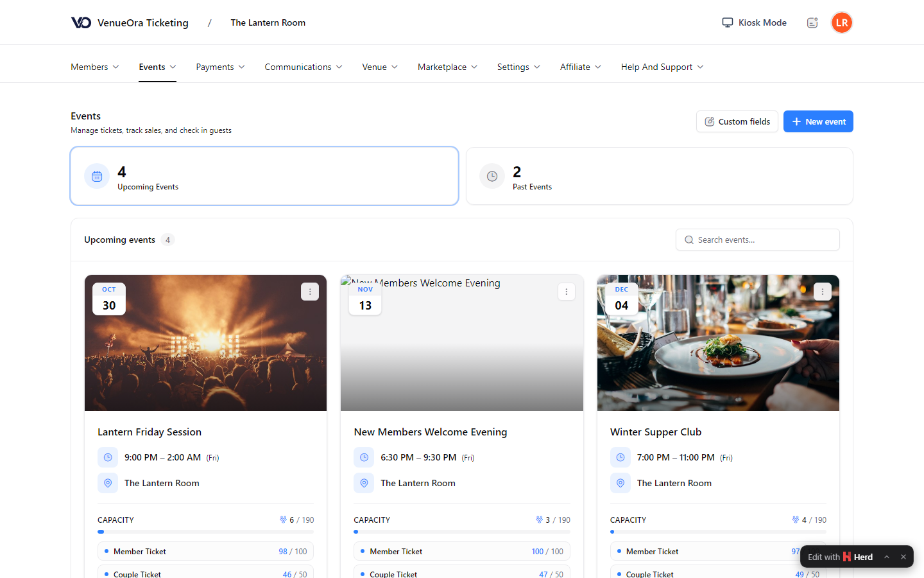Open the Events navigation tab
This screenshot has height=578, width=924.
click(157, 67)
